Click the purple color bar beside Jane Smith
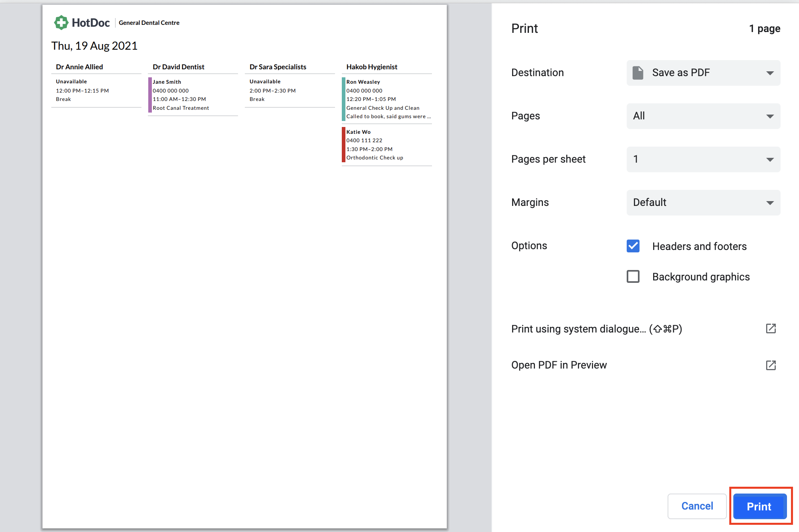Viewport: 799px width, 532px height. click(x=150, y=95)
